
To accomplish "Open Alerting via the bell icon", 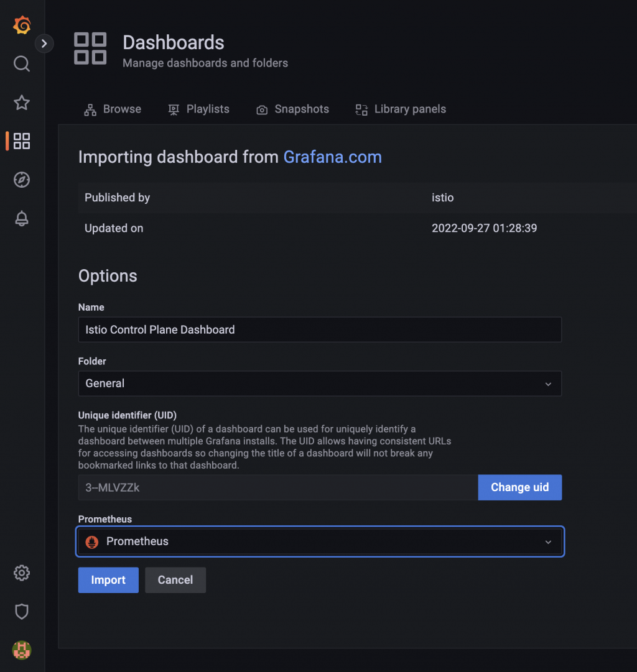I will coord(22,219).
